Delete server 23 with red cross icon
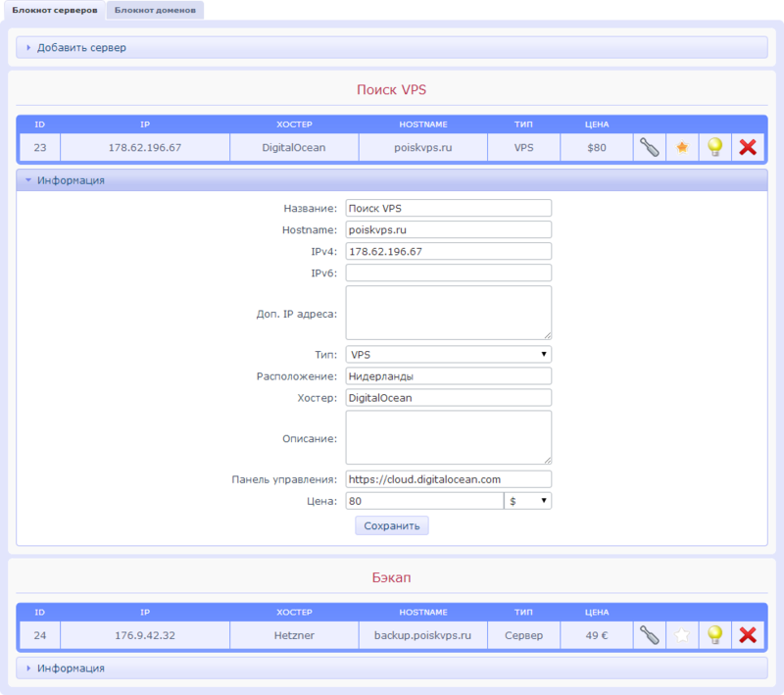 748,147
